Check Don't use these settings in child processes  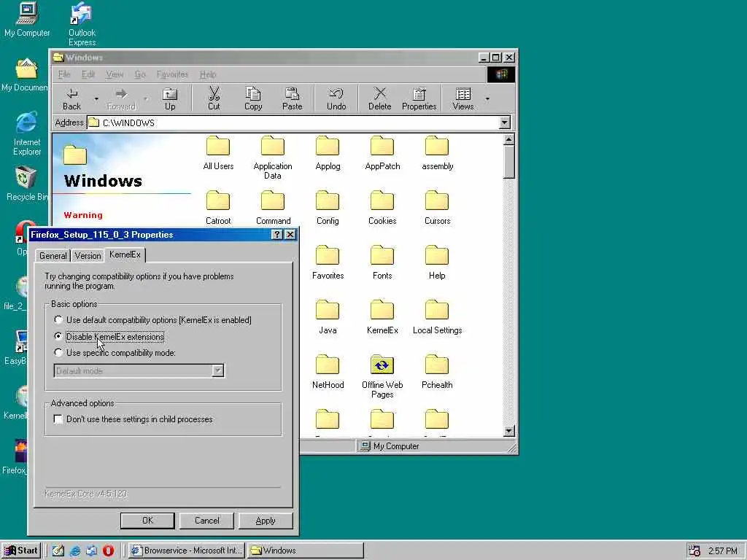pos(58,419)
